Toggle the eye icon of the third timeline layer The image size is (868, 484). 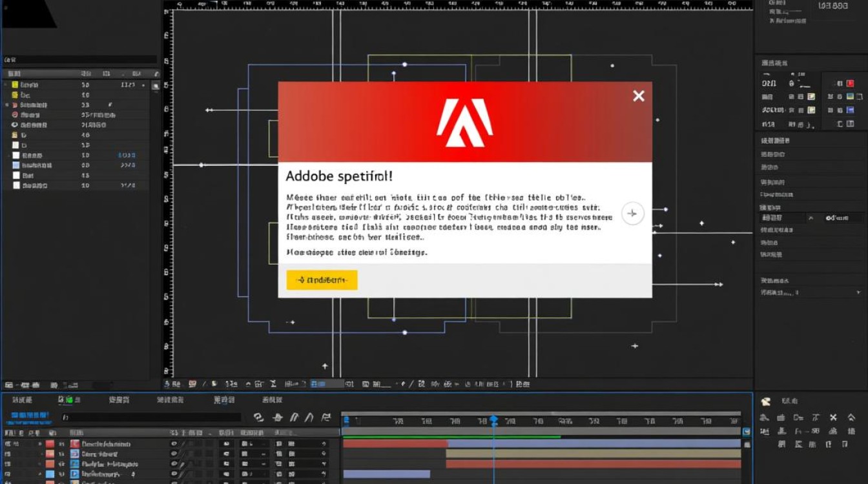coord(174,464)
